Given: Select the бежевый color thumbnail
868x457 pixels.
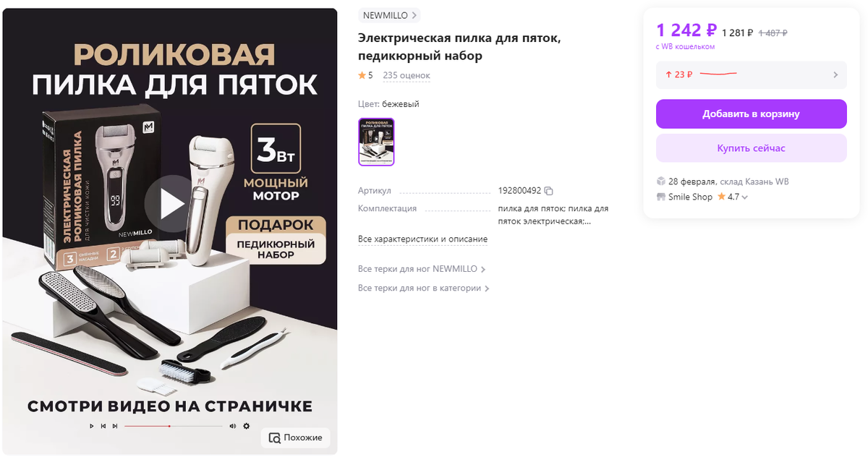Looking at the screenshot, I should click(376, 142).
